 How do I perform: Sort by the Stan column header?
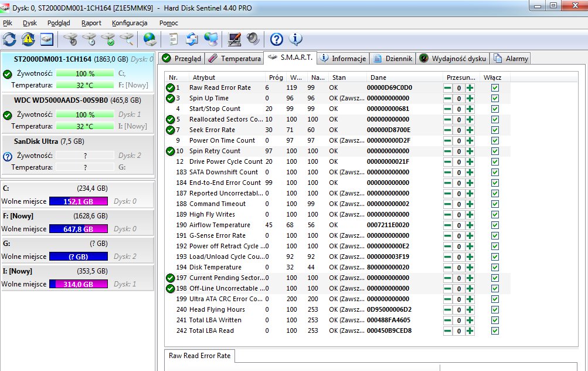click(347, 77)
